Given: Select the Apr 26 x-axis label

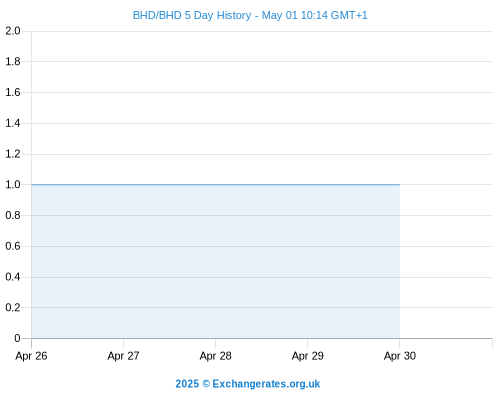Looking at the screenshot, I should 31,356.
